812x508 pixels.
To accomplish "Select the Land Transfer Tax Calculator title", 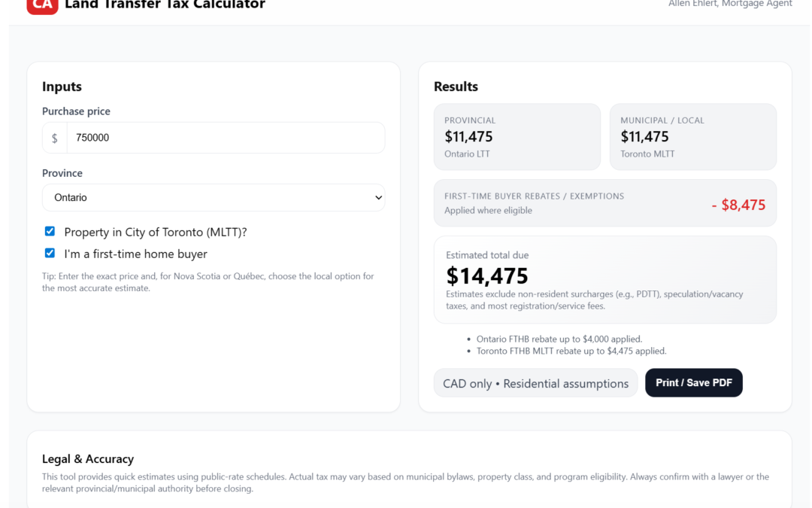I will tap(165, 5).
